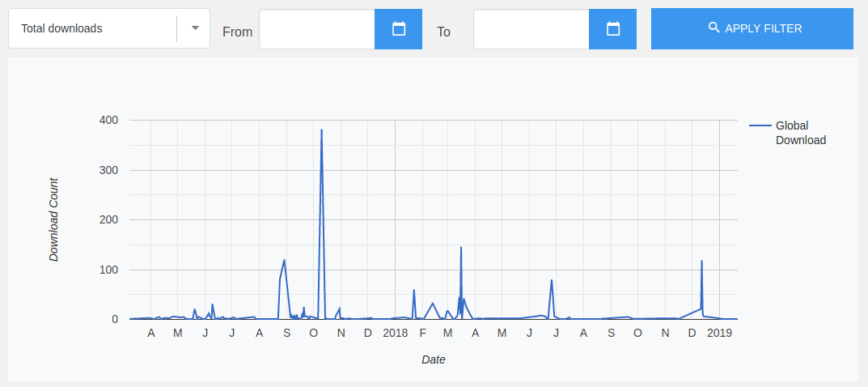Viewport: 868px width, 387px height.
Task: Open the Total downloads combo box
Action: point(109,28)
